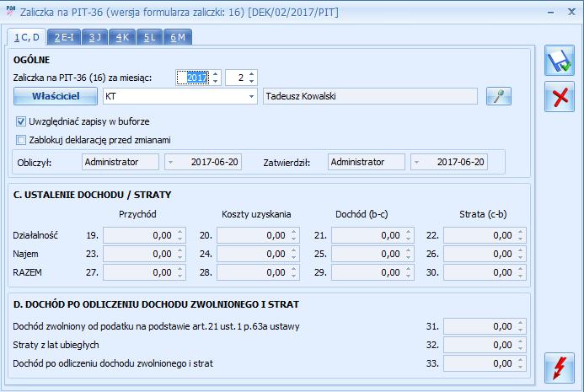Minimize the Zaliczka na PIT-36 window
Screen dimensions: 584x392
tap(551, 13)
